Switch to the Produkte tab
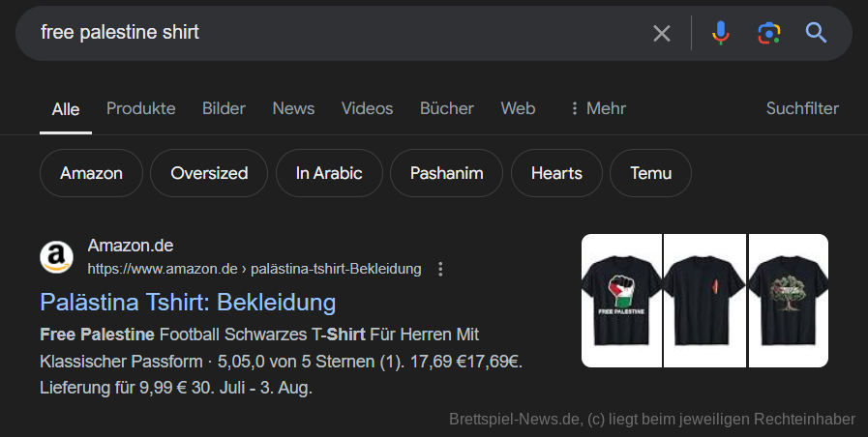 [141, 108]
